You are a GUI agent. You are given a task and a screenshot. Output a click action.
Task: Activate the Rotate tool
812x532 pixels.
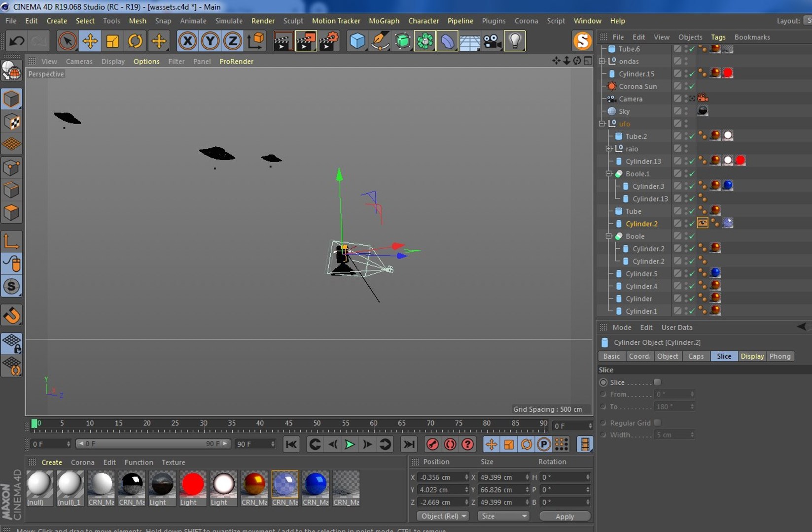pos(135,41)
